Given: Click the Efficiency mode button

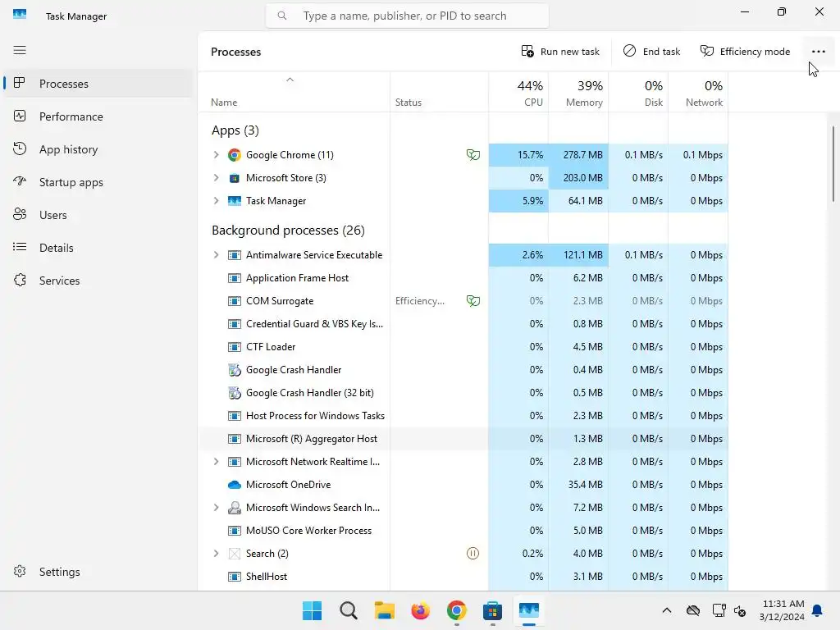Looking at the screenshot, I should (x=745, y=52).
